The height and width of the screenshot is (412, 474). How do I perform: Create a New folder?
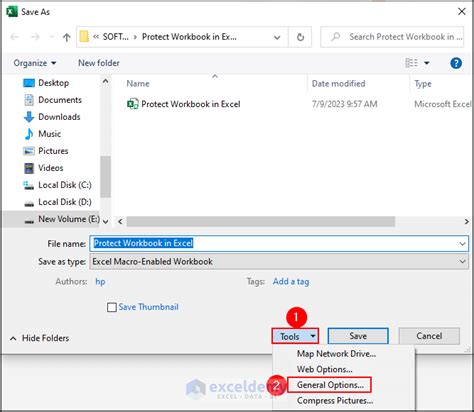coord(99,63)
